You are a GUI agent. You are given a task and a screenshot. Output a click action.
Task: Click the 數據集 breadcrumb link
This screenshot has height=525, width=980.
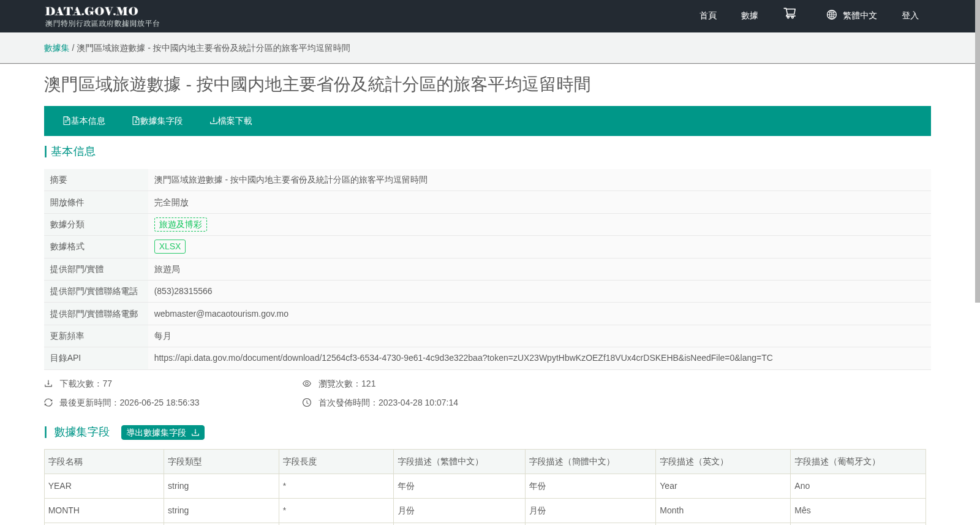(56, 48)
